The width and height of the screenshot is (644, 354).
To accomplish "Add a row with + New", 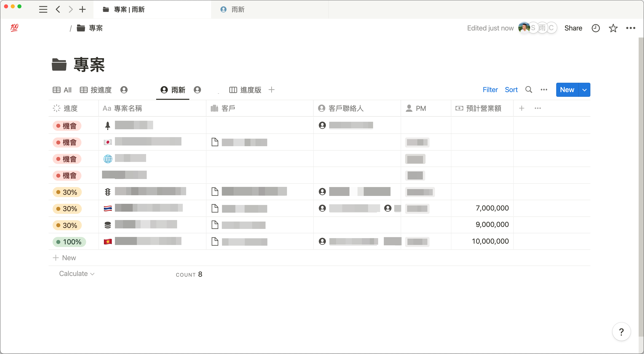I will click(x=64, y=258).
